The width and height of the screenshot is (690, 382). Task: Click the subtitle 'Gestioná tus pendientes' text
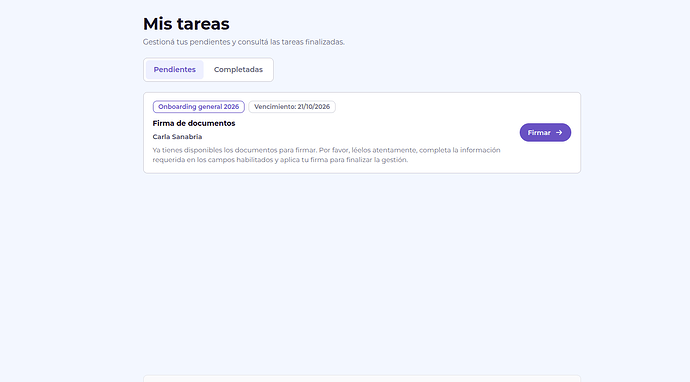point(243,42)
